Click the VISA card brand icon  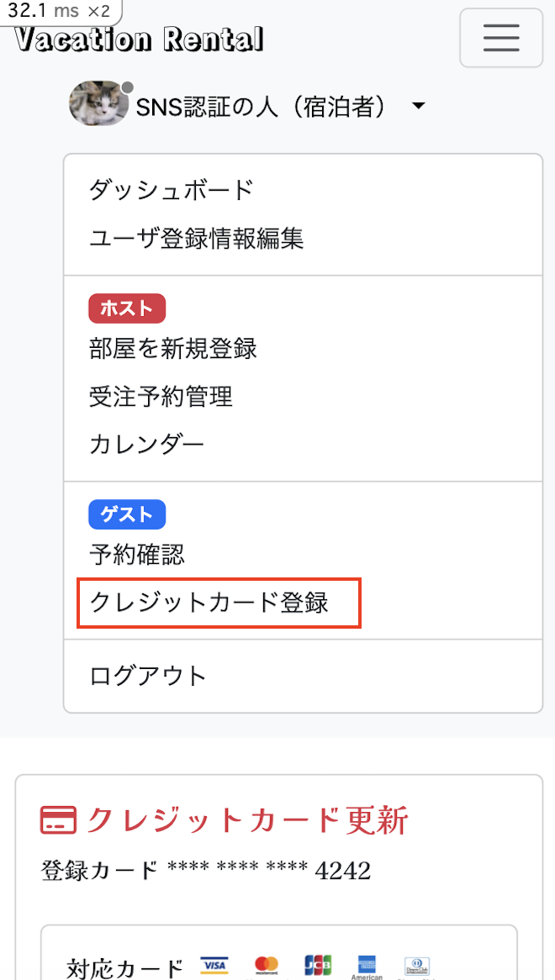214,964
